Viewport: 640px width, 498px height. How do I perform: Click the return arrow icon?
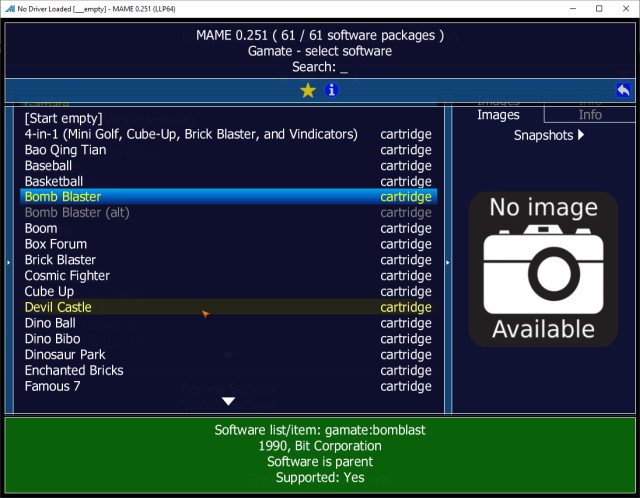tap(623, 90)
